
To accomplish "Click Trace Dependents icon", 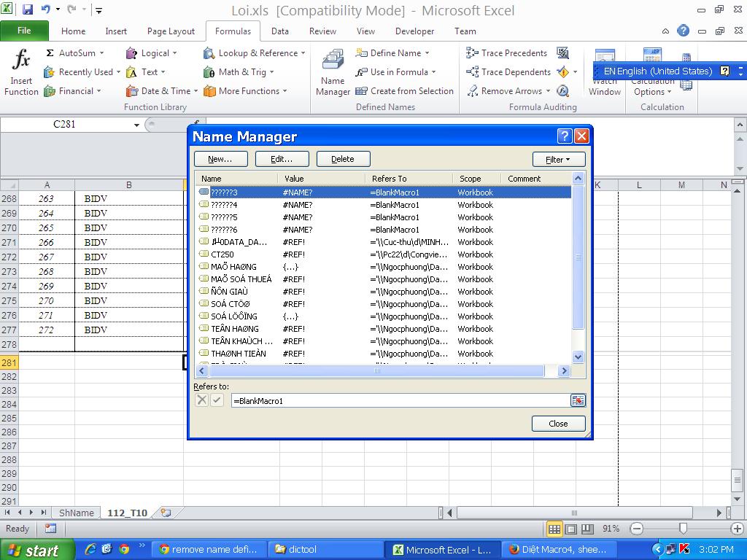I will 472,72.
